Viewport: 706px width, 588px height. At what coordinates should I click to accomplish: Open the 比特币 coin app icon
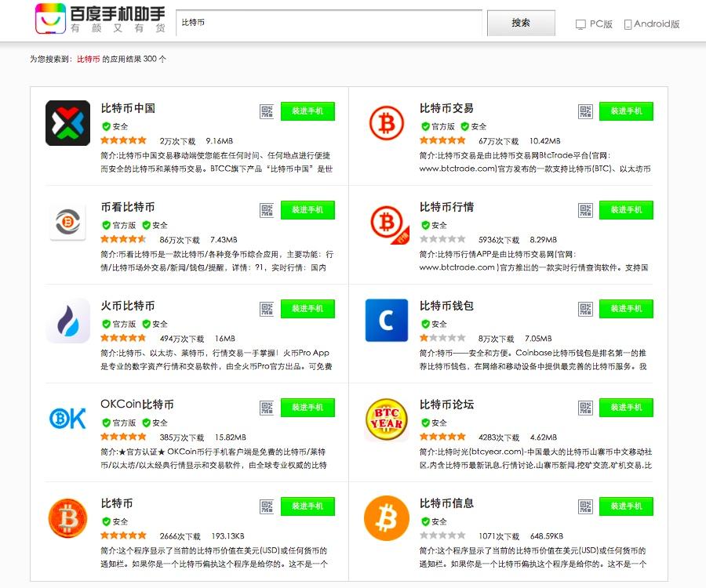67,517
